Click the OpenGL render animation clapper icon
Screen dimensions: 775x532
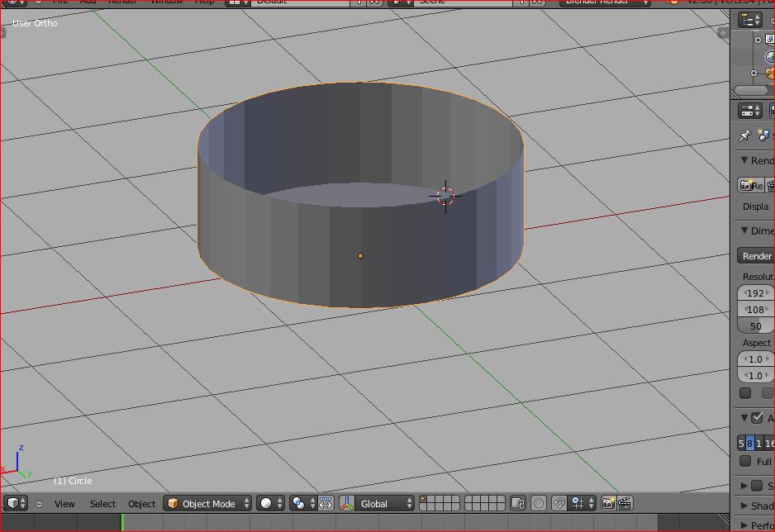(x=625, y=503)
